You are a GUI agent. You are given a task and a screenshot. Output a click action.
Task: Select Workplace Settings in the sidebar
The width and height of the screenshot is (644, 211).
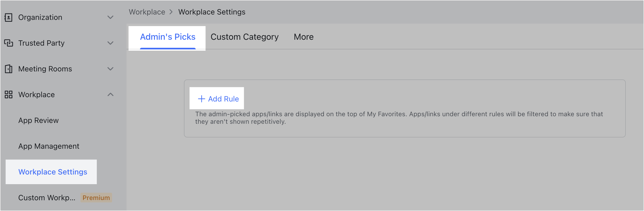click(53, 172)
